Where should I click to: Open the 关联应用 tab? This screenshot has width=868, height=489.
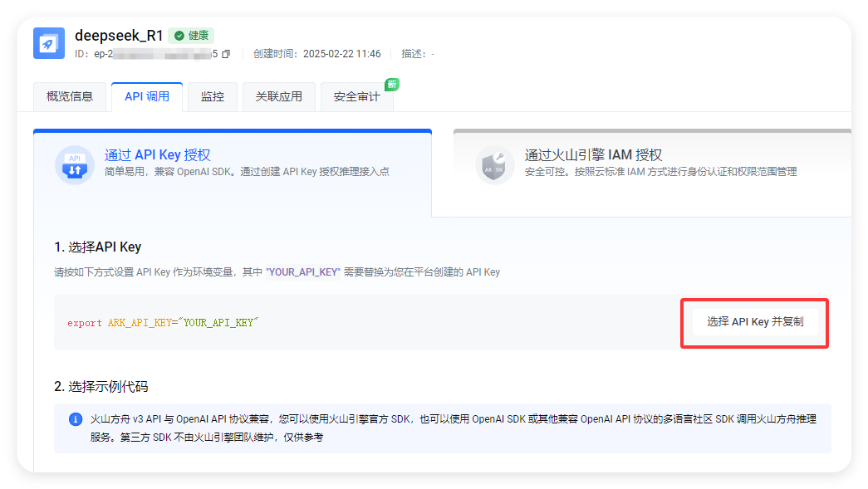[x=279, y=97]
